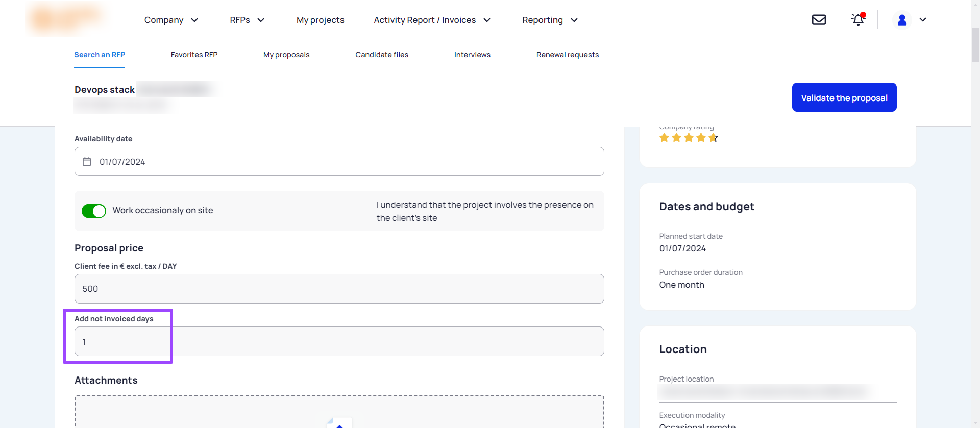Click the Purchase order duration label

click(701, 272)
